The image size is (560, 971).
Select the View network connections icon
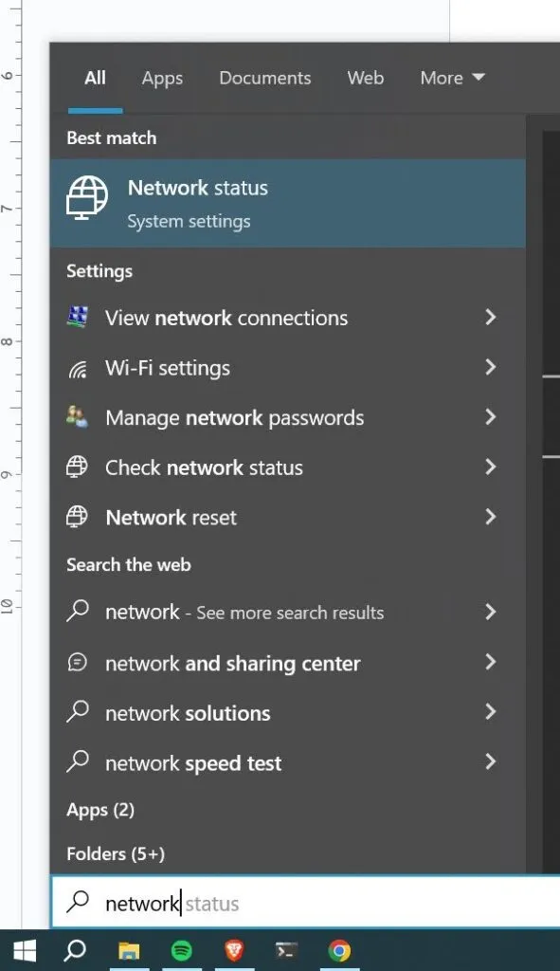pyautogui.click(x=78, y=318)
